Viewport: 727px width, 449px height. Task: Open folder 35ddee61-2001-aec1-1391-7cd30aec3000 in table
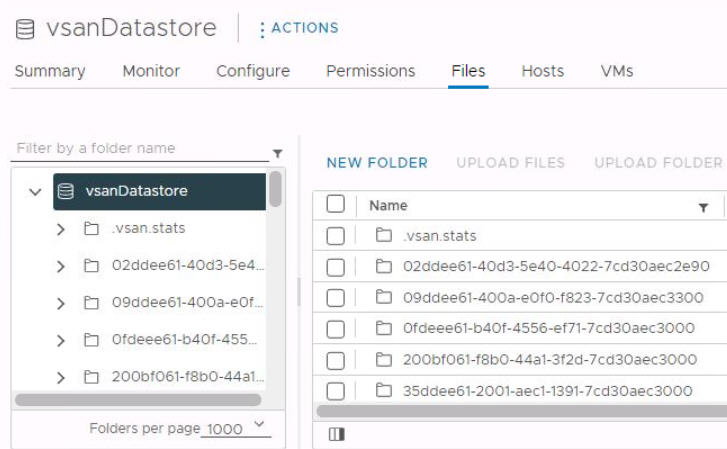(x=548, y=391)
